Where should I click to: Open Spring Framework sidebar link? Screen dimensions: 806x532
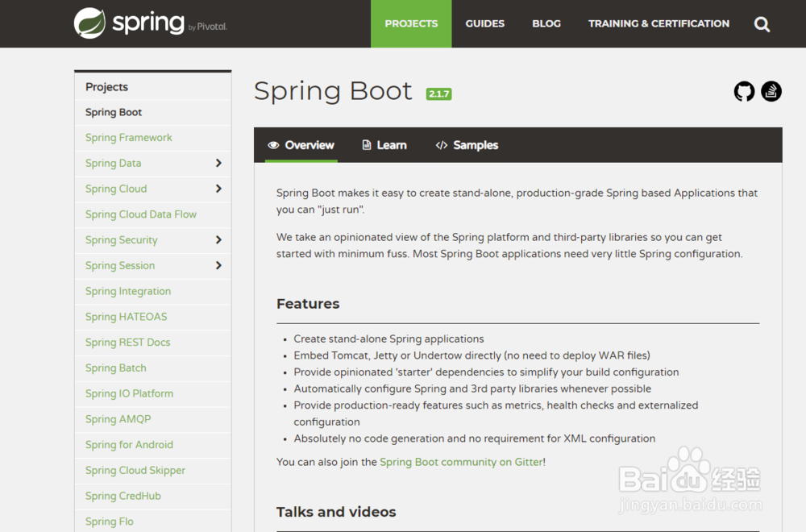pos(128,138)
